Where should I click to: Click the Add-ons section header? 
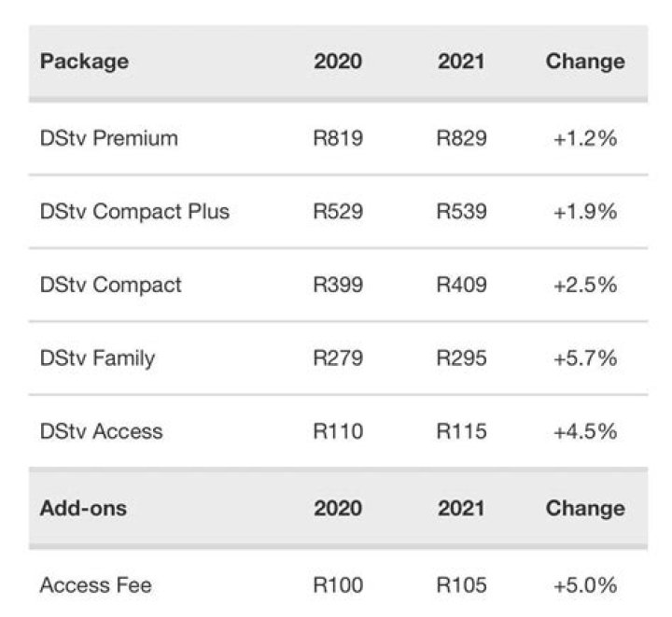click(x=83, y=509)
